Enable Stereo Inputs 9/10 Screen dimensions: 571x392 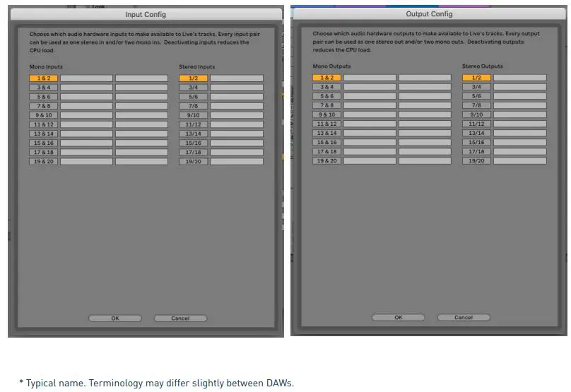(x=194, y=115)
